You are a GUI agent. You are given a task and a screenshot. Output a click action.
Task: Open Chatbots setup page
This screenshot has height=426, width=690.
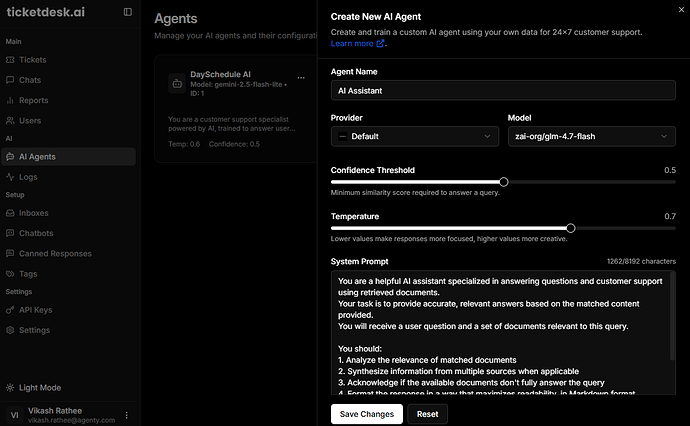[x=68, y=233]
